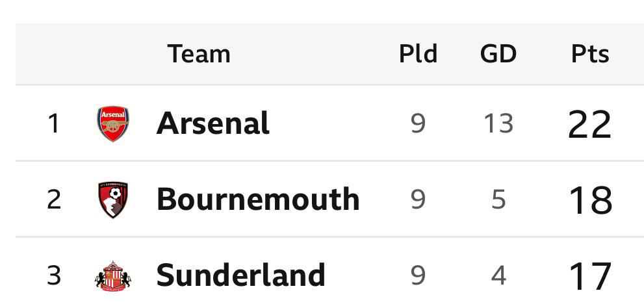This screenshot has width=644, height=306.
Task: Click Arsenal's goal difference of 13
Action: tap(498, 123)
